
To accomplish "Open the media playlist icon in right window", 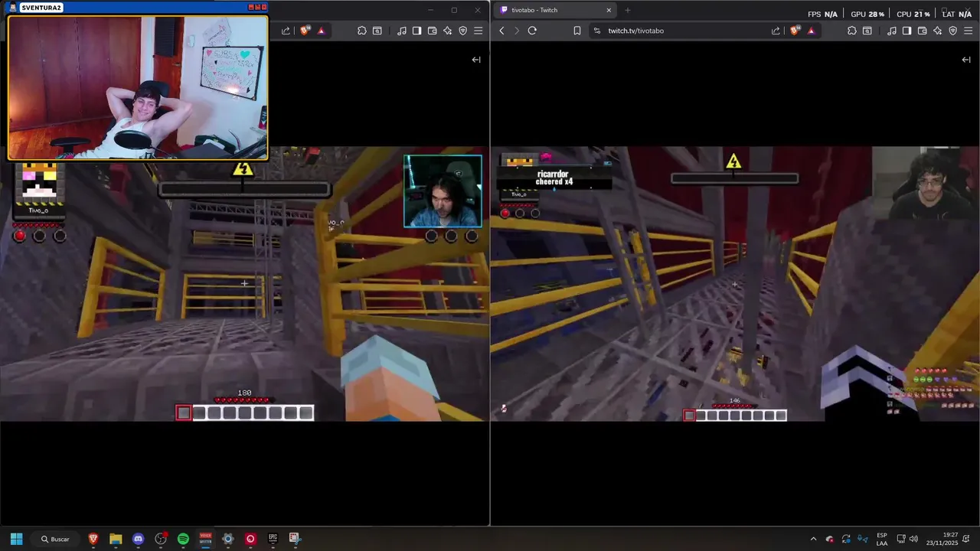I will pos(891,31).
